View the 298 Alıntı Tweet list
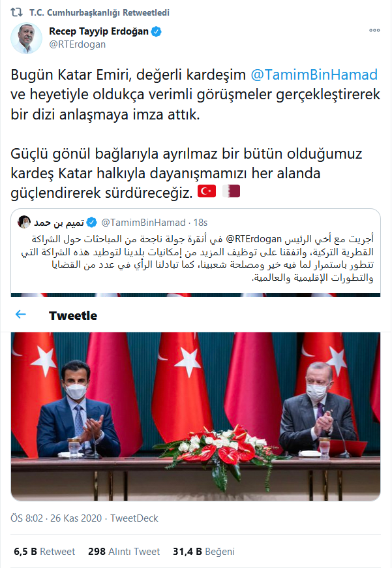392x568 pixels. coord(124,552)
